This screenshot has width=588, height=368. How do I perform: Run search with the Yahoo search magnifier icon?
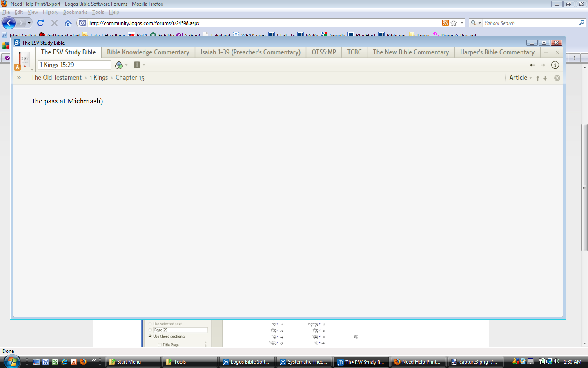(582, 23)
